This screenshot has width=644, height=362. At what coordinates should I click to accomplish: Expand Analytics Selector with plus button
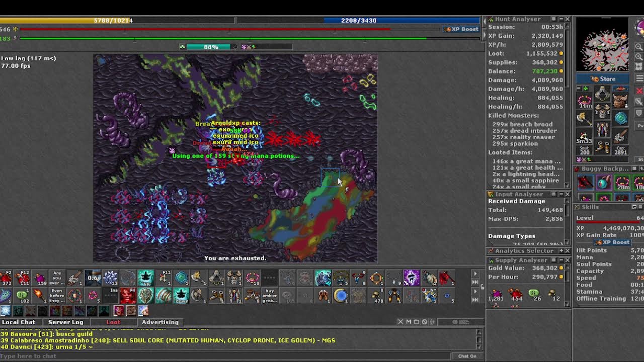coord(560,250)
